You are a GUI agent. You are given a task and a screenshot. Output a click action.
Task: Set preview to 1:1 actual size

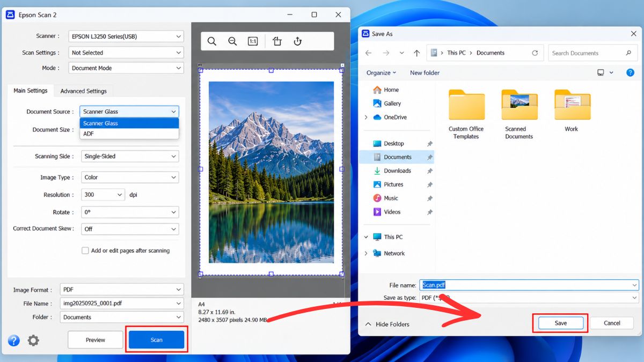point(253,41)
